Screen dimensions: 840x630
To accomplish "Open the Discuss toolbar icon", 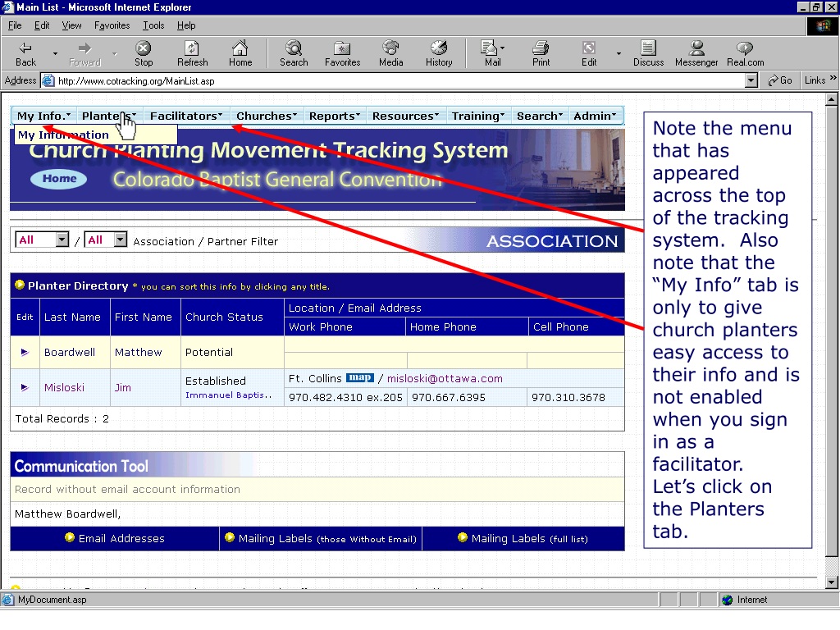I will tap(648, 53).
